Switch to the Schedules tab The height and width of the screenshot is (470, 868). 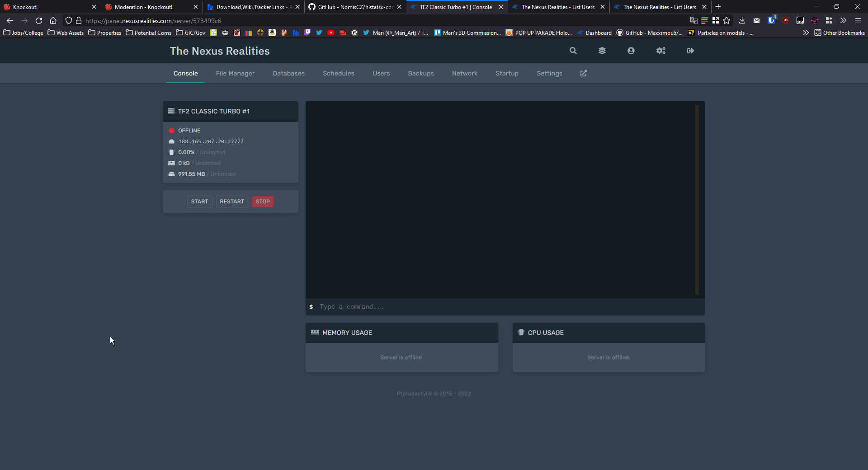point(339,73)
